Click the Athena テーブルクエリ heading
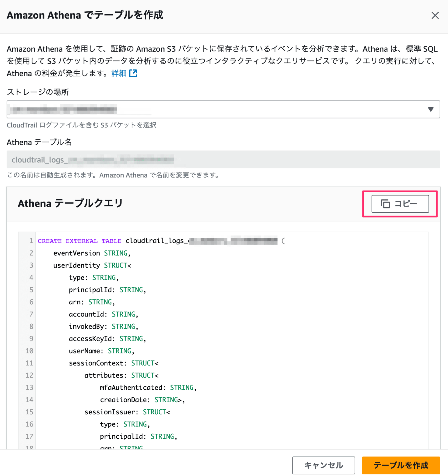448x476 pixels. [70, 203]
